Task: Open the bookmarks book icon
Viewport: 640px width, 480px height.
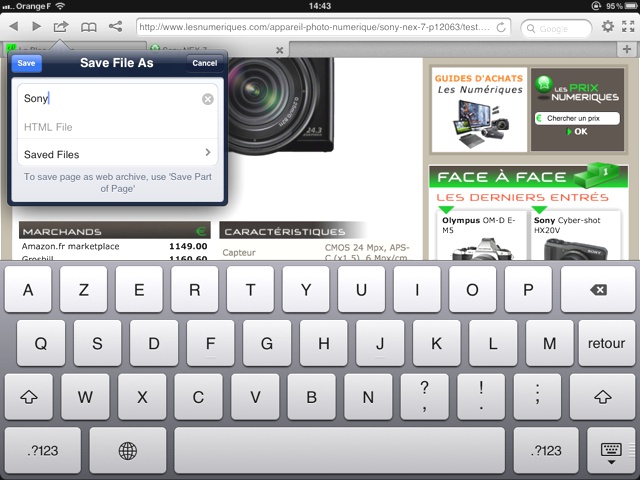Action: coord(89,27)
